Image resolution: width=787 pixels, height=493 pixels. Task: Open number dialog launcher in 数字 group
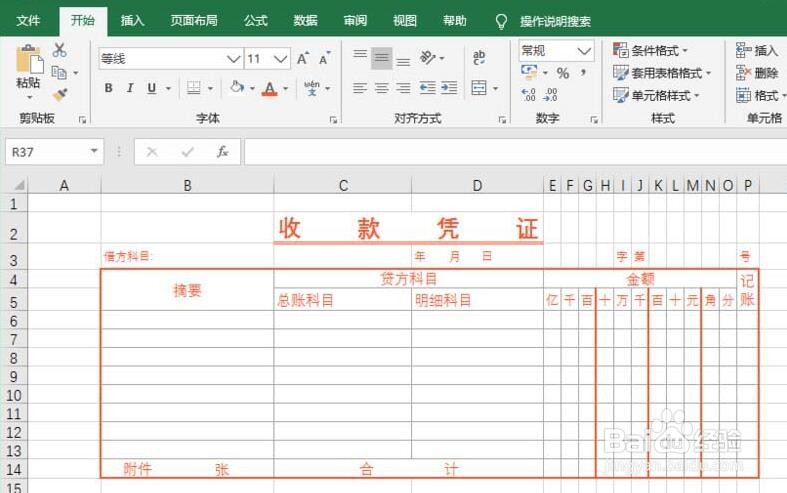(594, 119)
